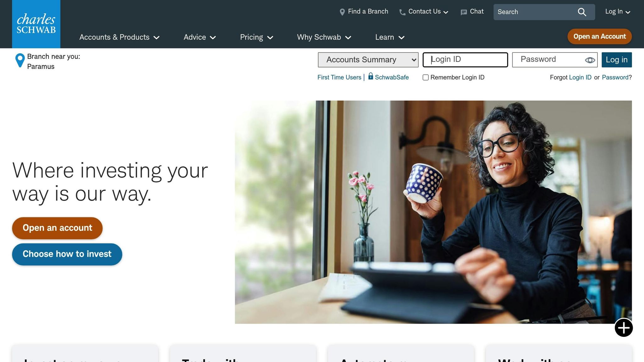Open the Accounts Summary dropdown
Screen dimensions: 644x362
point(368,60)
